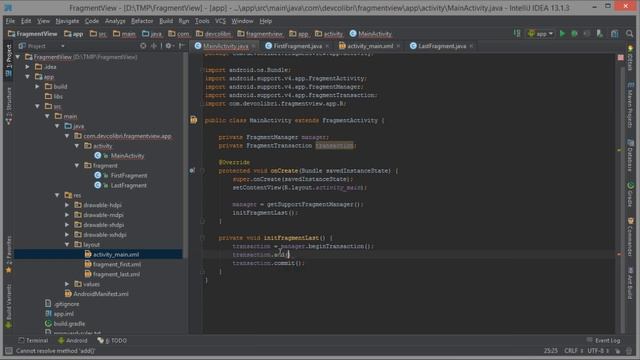Expand the .idea folder

click(28, 67)
